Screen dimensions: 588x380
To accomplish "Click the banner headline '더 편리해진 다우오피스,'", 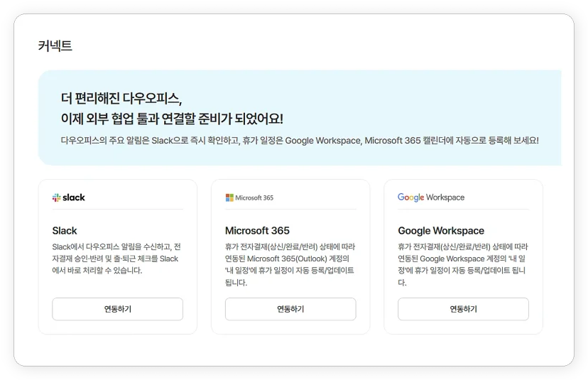I will tap(121, 99).
